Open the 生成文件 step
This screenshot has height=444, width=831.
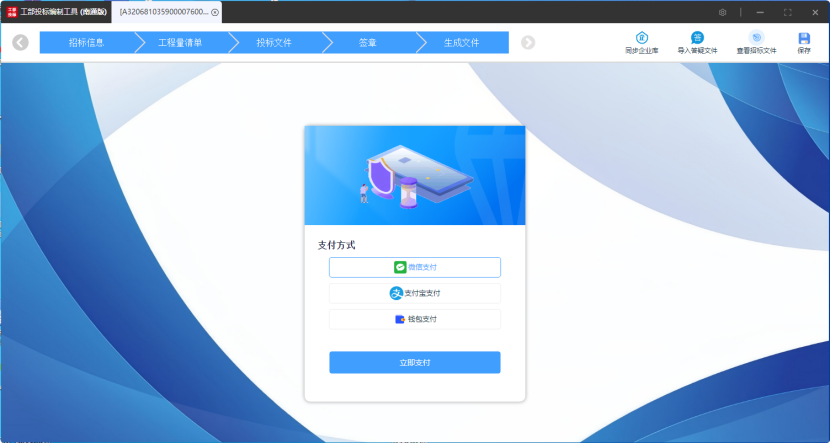pyautogui.click(x=462, y=43)
